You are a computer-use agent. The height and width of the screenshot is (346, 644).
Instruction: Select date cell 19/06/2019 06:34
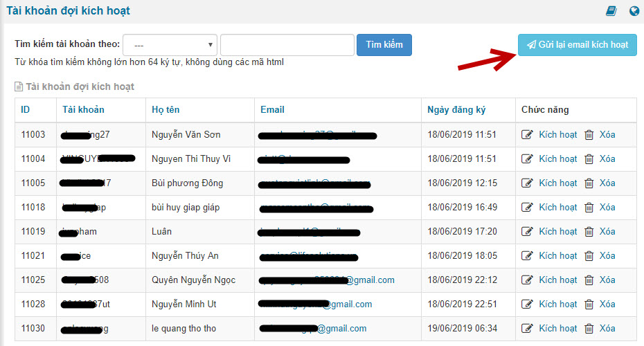pyautogui.click(x=462, y=328)
